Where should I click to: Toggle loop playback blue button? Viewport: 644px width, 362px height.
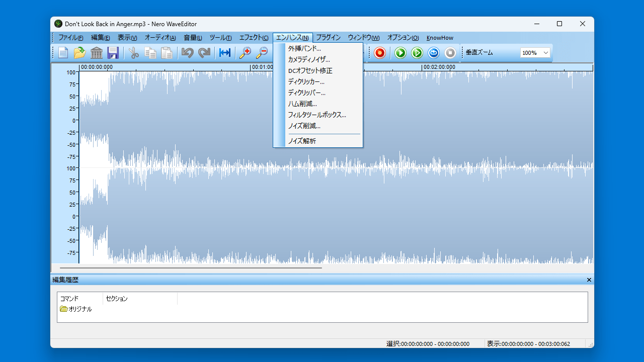pos(434,53)
